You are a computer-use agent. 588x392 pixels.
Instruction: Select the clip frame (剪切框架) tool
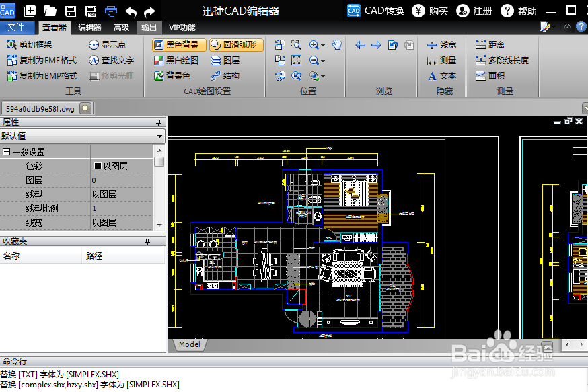coord(29,45)
